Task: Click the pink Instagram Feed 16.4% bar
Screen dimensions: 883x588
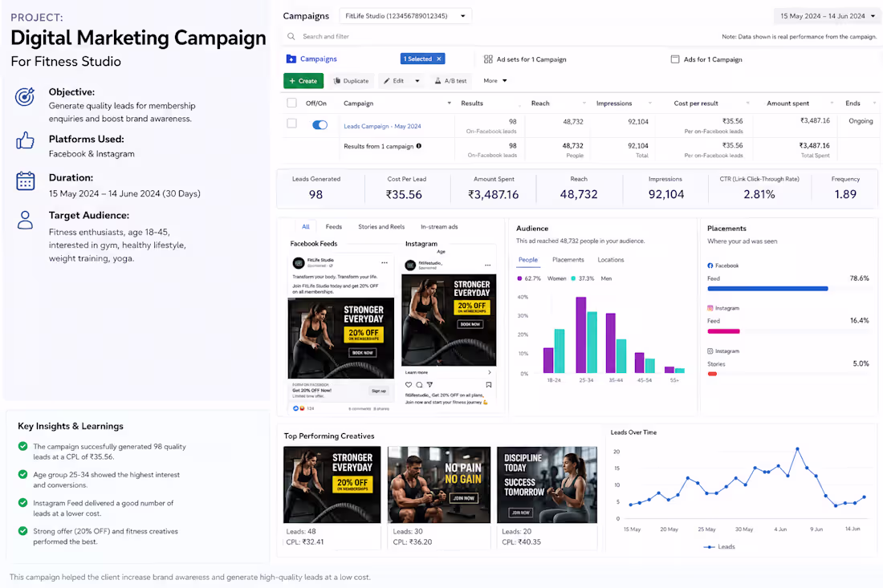Action: pyautogui.click(x=723, y=331)
